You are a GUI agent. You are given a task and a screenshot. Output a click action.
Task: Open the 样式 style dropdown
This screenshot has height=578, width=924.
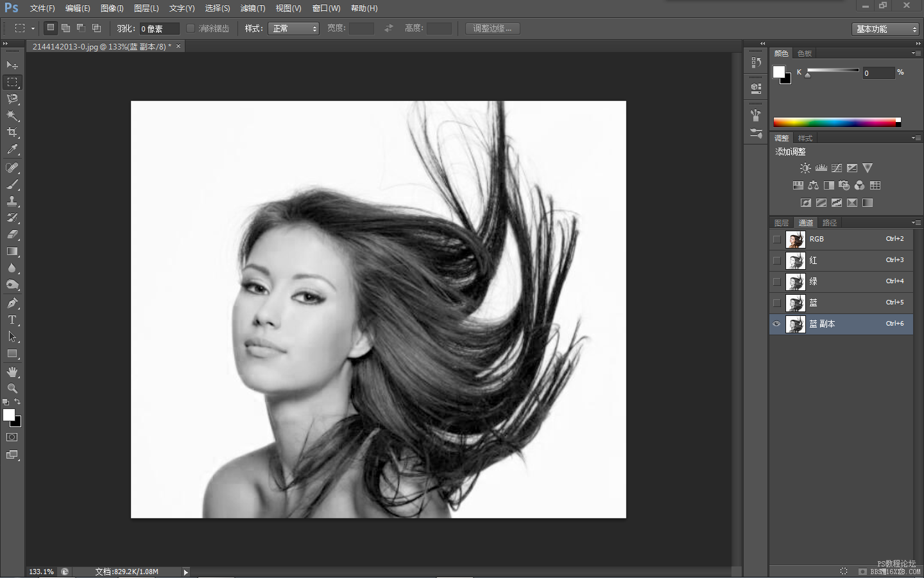click(293, 28)
